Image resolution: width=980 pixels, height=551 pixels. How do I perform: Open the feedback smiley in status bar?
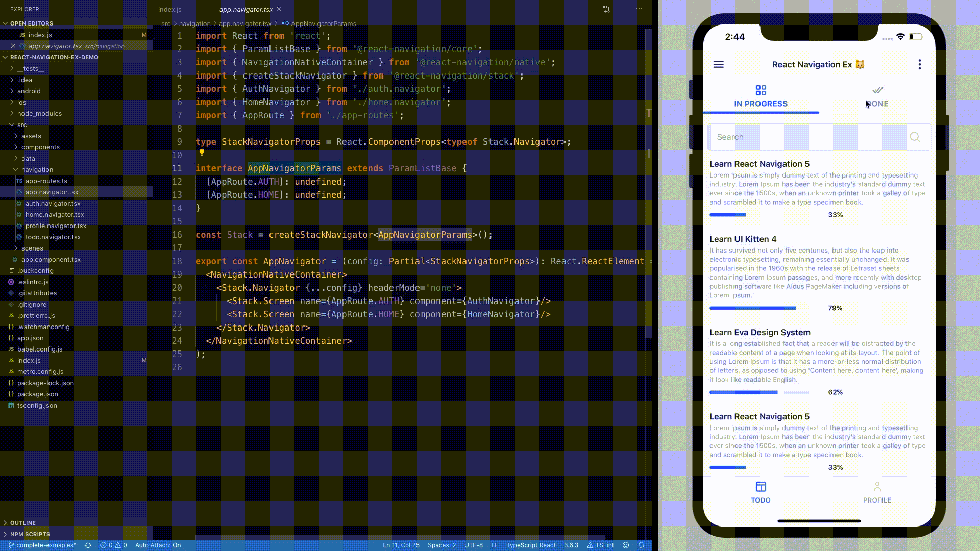tap(626, 545)
